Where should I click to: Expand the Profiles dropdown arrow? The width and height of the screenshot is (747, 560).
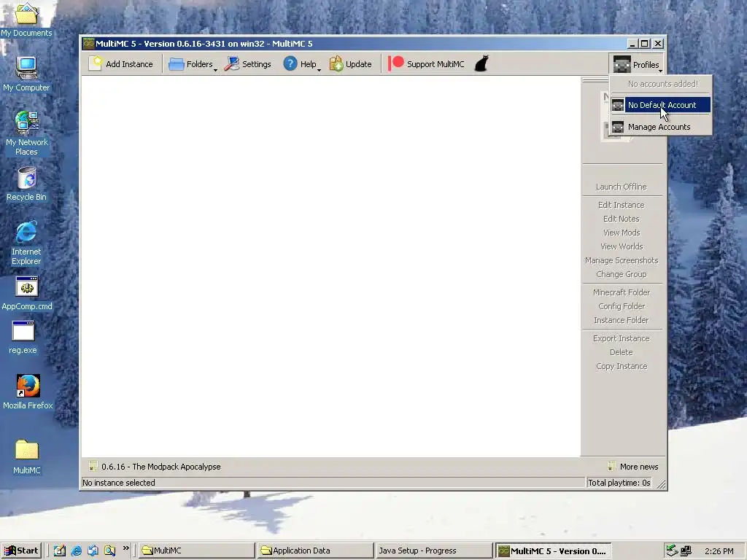pyautogui.click(x=660, y=71)
